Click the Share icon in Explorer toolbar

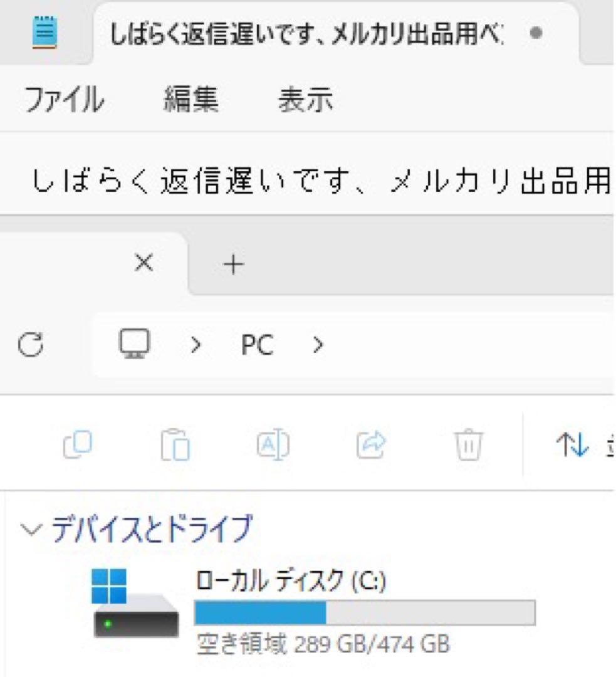coord(371,445)
